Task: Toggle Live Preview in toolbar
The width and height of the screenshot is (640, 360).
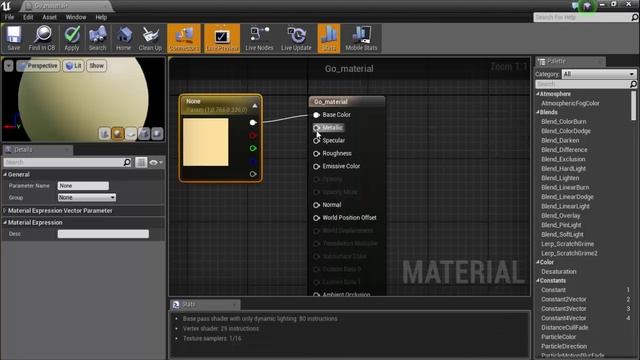Action: pos(222,38)
